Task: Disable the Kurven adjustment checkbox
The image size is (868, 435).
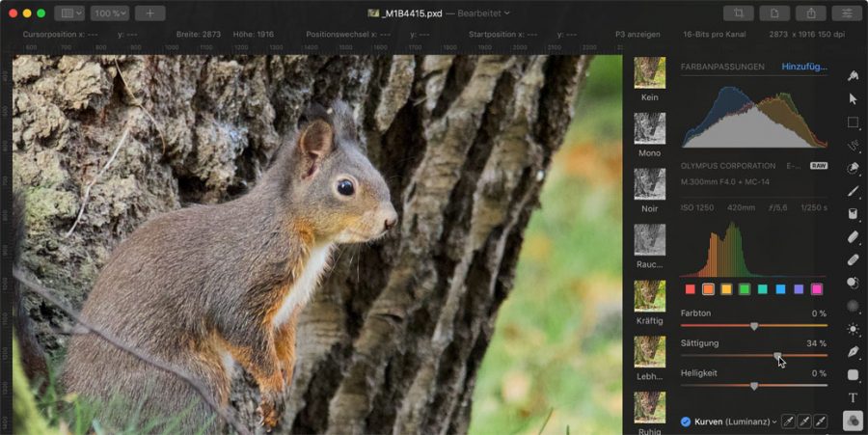Action: (x=686, y=421)
